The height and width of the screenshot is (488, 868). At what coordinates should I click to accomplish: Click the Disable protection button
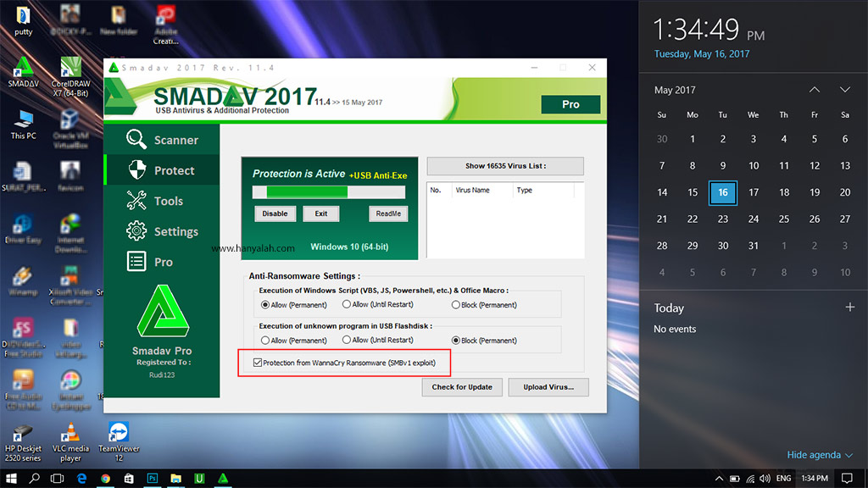click(275, 213)
